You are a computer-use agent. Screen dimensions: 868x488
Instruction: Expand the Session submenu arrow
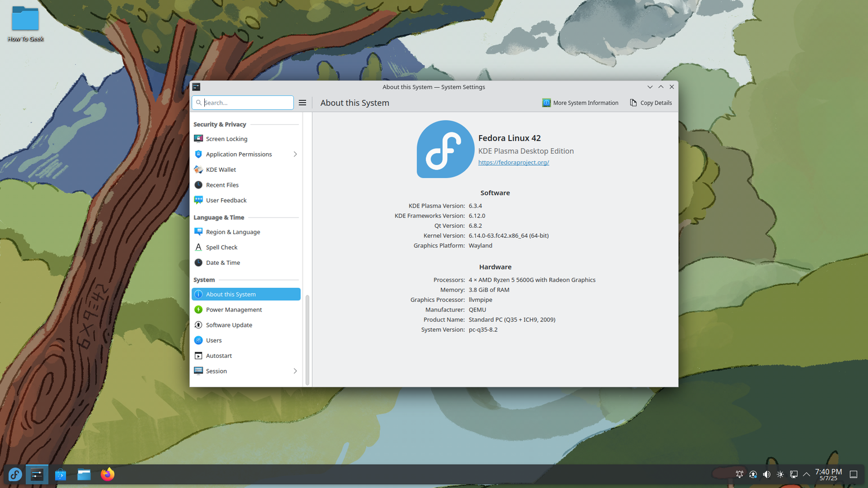295,371
